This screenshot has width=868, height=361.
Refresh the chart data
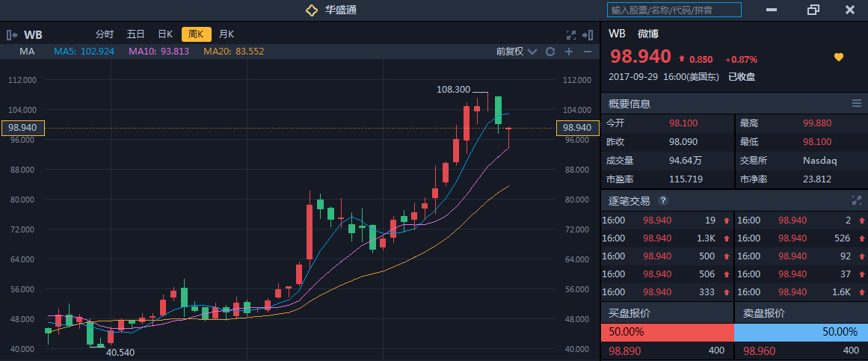550,52
